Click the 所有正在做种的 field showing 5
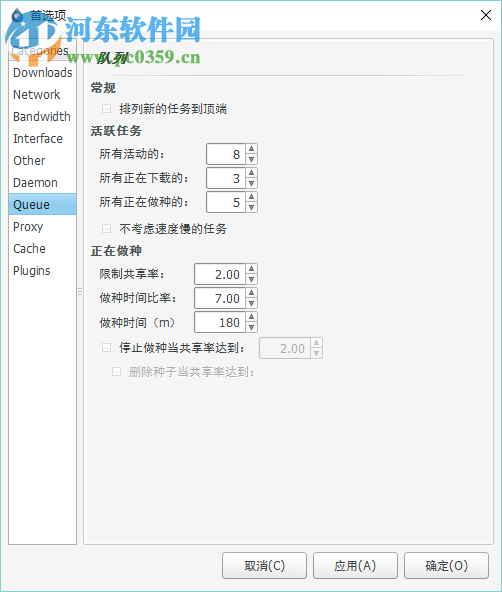This screenshot has height=592, width=502. click(226, 202)
